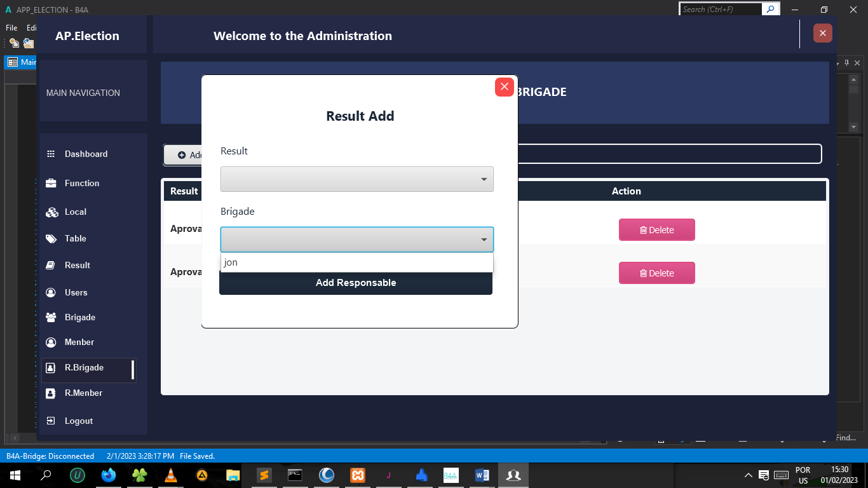Open the touch keyboard tray icon

781,475
